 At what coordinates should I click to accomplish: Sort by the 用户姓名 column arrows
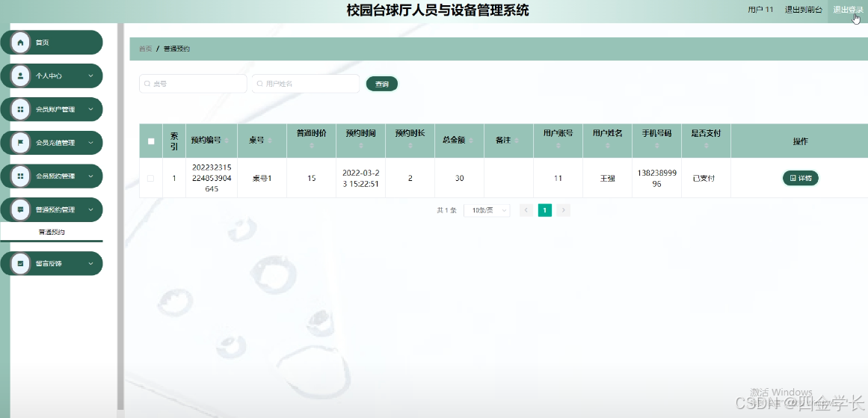[x=608, y=146]
